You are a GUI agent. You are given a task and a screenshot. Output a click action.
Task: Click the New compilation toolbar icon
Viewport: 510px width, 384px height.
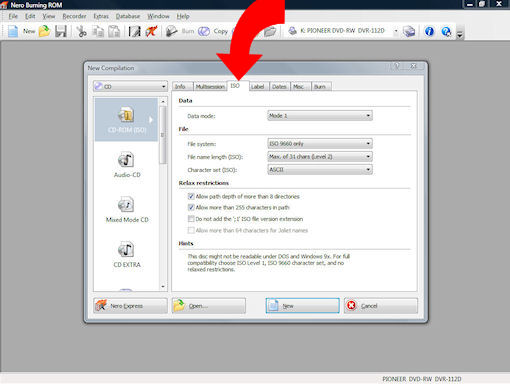(x=13, y=31)
